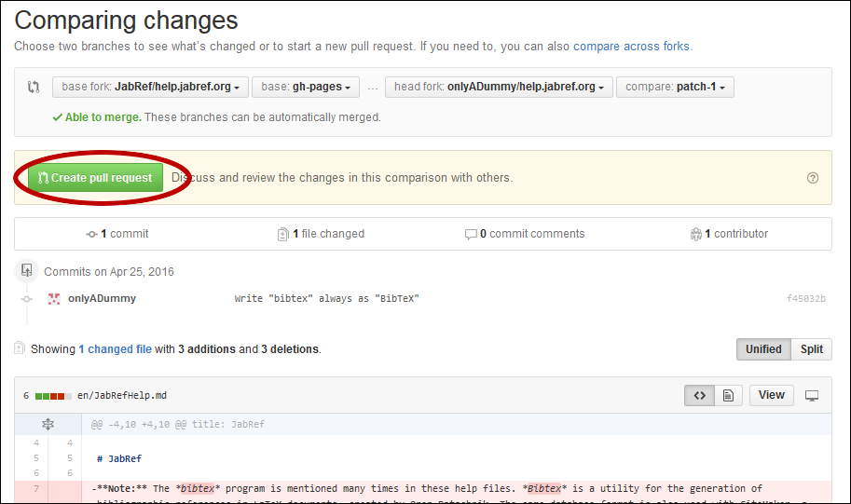The height and width of the screenshot is (504, 851).
Task: Click the swap branches compare icon
Action: pyautogui.click(x=34, y=88)
